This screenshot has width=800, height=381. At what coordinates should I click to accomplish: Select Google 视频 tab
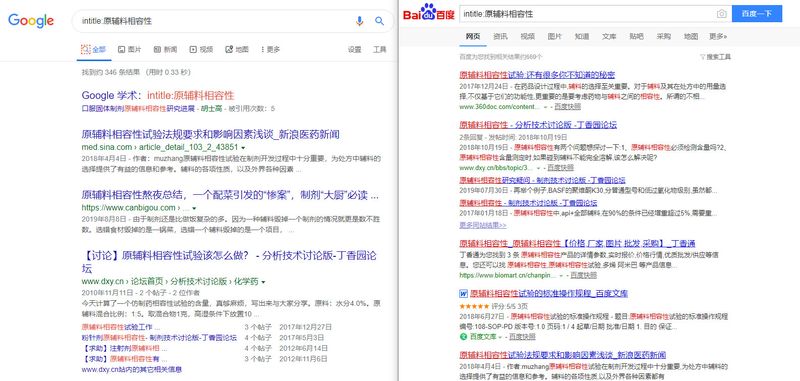(201, 49)
